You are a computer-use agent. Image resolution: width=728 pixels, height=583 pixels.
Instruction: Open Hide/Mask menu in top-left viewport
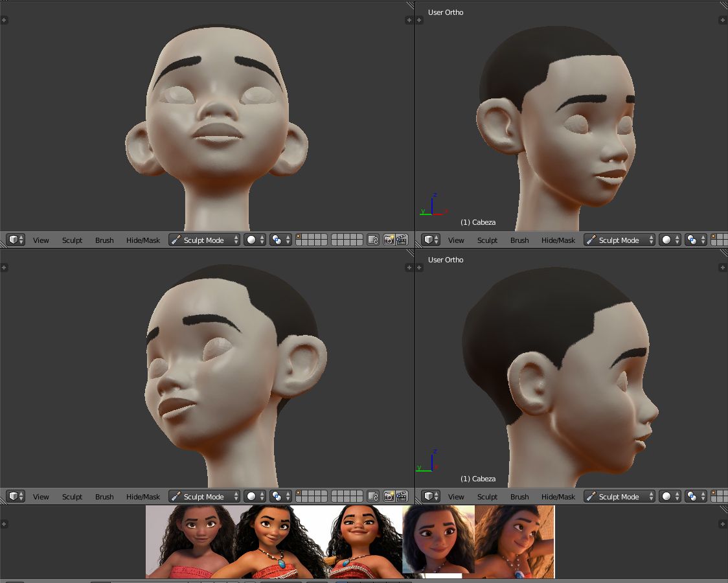tap(143, 240)
